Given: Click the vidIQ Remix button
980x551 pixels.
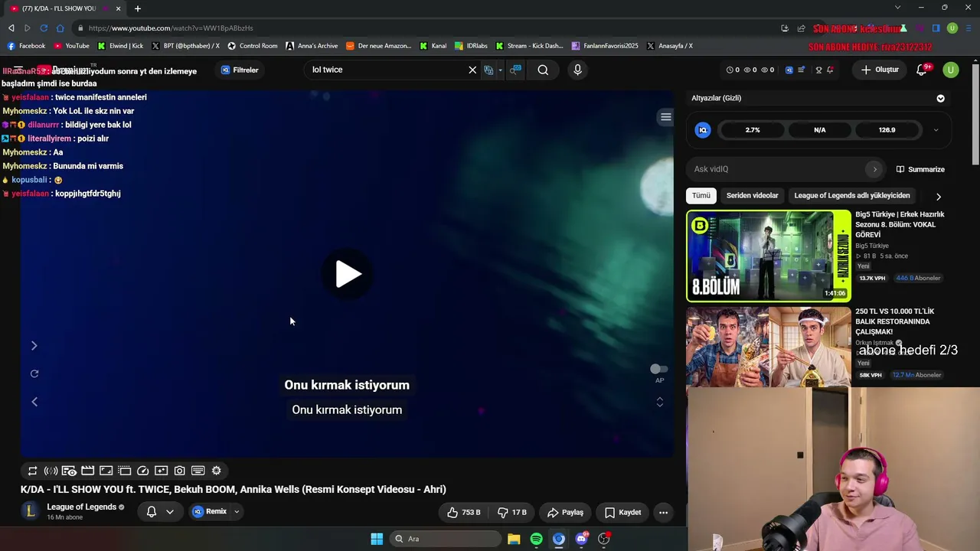Looking at the screenshot, I should pyautogui.click(x=210, y=511).
